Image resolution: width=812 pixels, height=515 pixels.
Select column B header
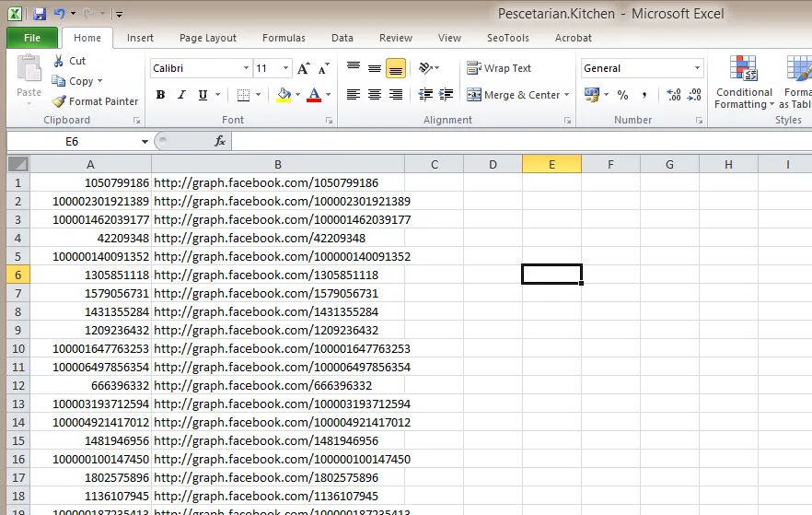(x=278, y=164)
